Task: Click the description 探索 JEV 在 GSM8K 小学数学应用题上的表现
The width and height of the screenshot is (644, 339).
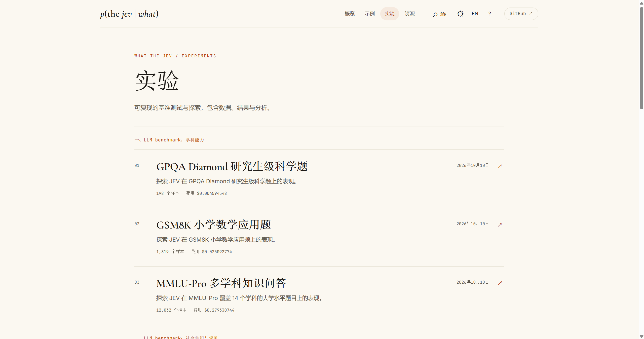Action: [216, 240]
